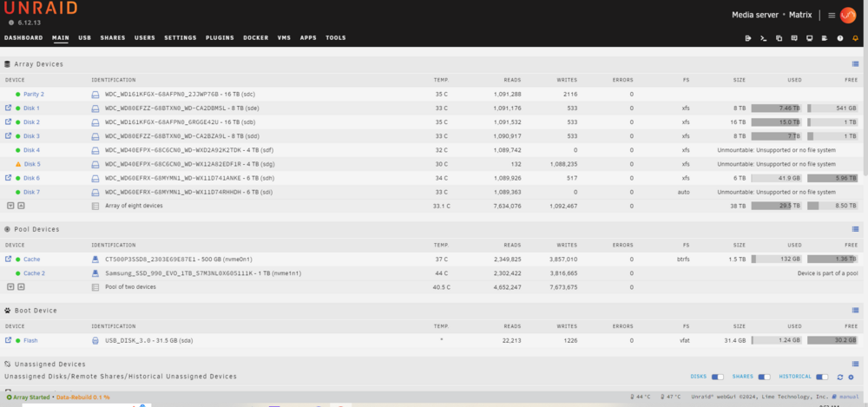Open the Disk 5 device link
868x407 pixels.
coord(32,164)
